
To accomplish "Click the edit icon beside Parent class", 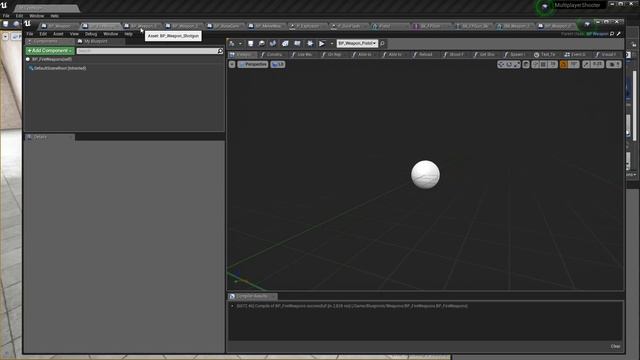I will point(619,34).
